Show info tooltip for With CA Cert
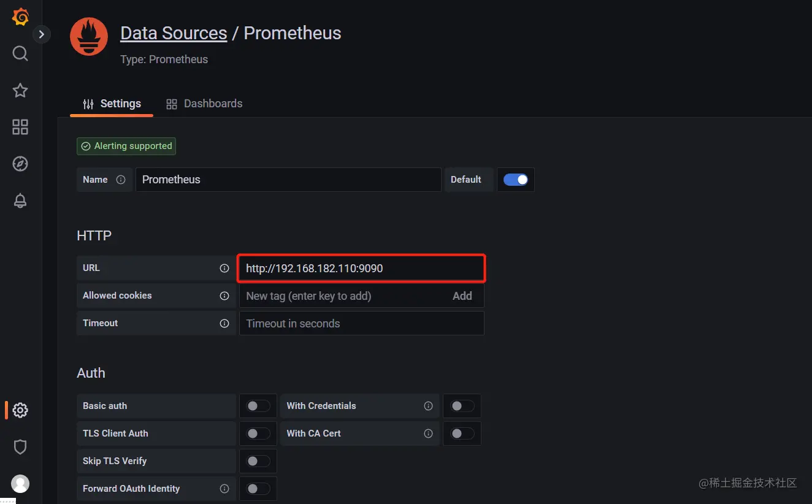 coord(429,433)
